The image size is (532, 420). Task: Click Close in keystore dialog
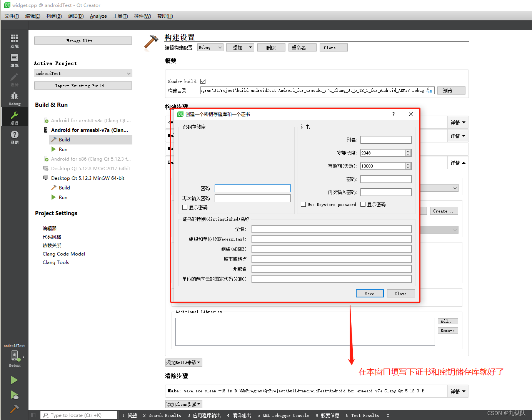click(401, 294)
